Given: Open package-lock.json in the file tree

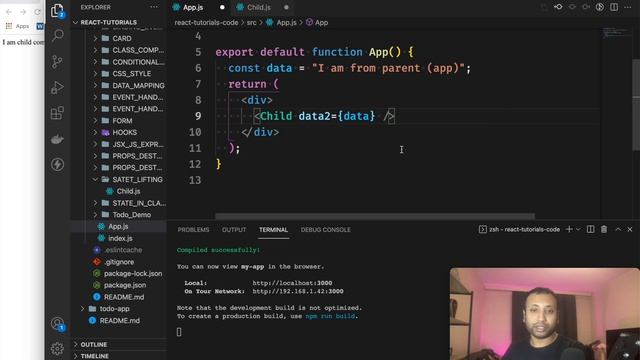Looking at the screenshot, I should [133, 273].
